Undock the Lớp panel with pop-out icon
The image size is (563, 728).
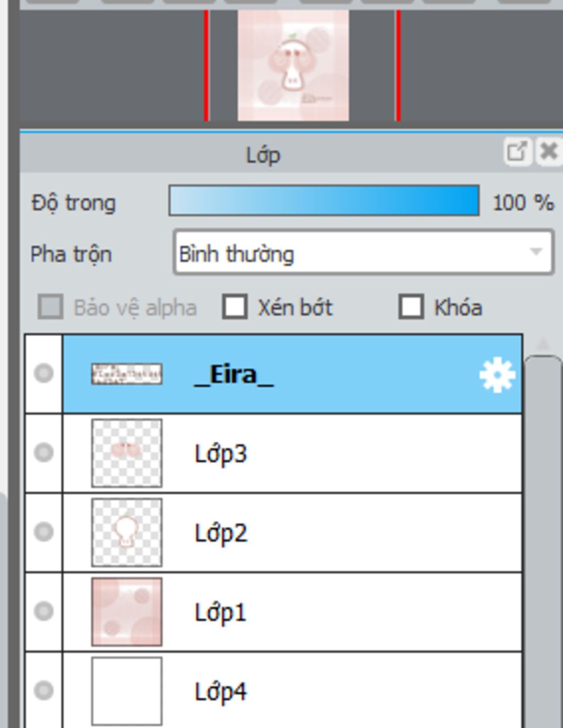click(517, 151)
